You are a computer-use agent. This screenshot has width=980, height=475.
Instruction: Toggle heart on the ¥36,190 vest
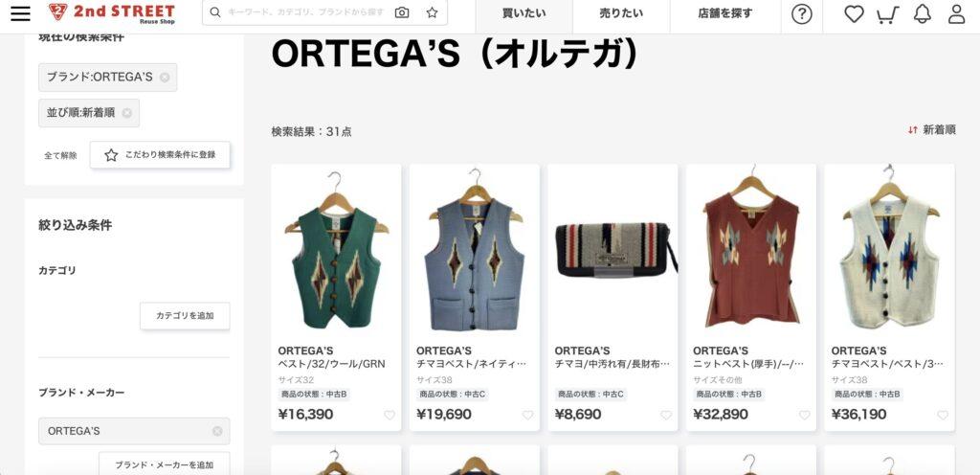click(943, 415)
